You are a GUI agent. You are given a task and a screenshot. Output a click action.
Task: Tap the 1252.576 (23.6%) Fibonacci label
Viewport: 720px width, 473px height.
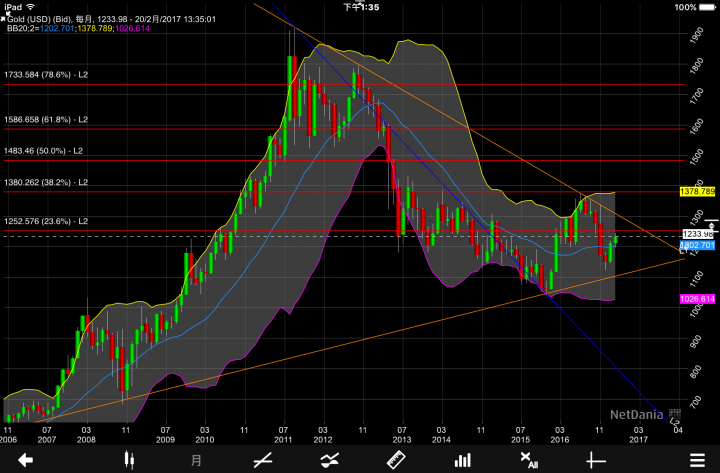tap(47, 221)
